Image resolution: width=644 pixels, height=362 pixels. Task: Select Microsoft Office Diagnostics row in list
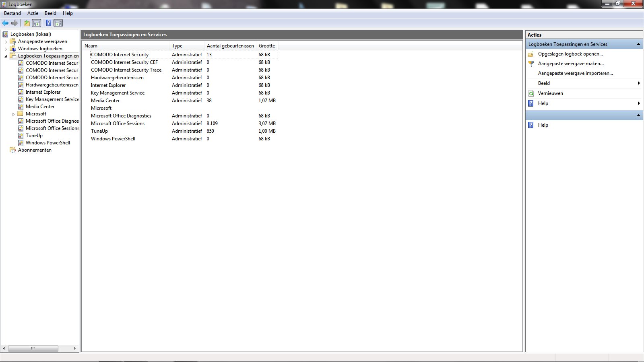pos(184,116)
